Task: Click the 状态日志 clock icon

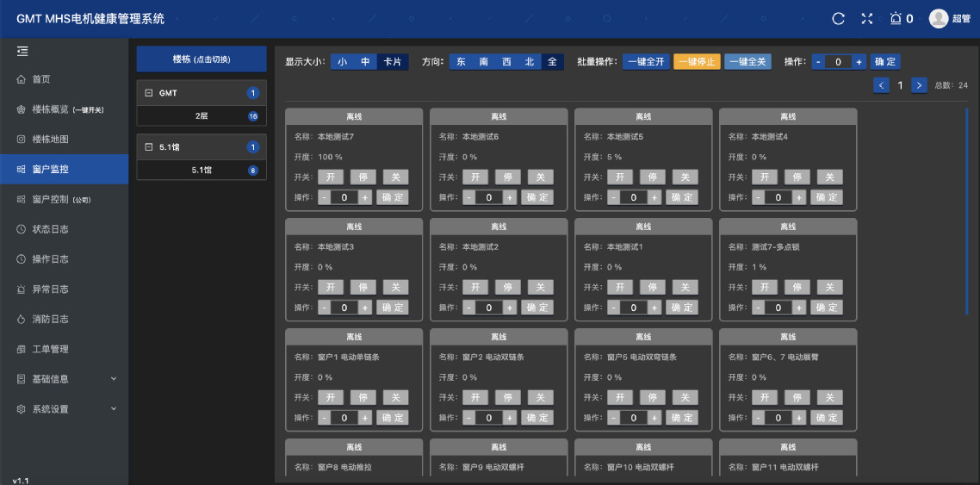Action: pos(21,229)
